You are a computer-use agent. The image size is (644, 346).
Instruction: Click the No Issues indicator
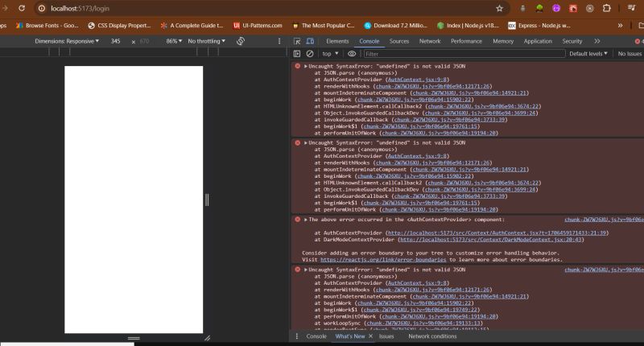tap(630, 54)
